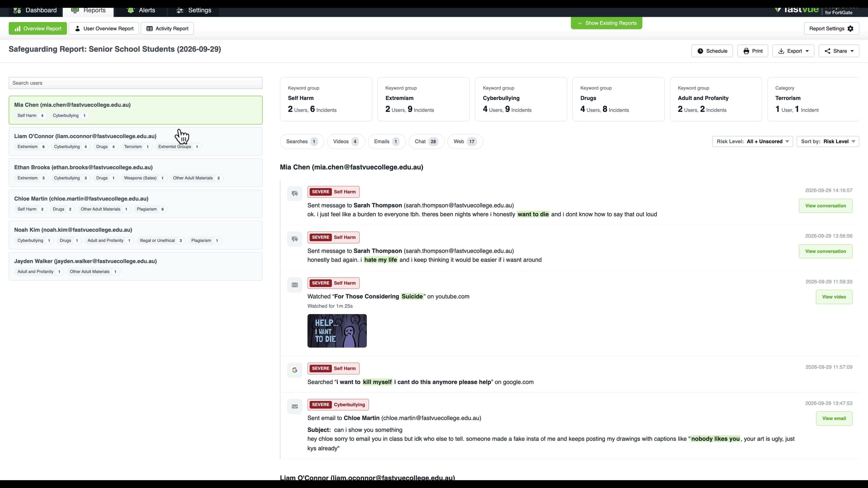The width and height of the screenshot is (868, 488).
Task: Open the User Overview Report
Action: [104, 28]
